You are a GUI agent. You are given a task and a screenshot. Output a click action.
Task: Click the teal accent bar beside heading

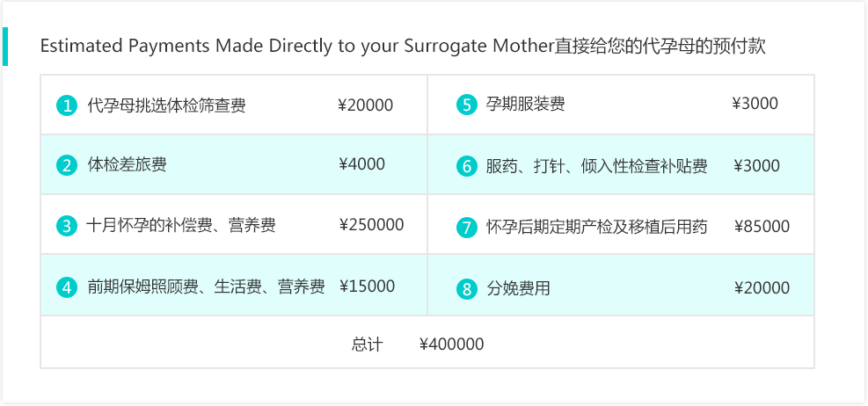5,47
